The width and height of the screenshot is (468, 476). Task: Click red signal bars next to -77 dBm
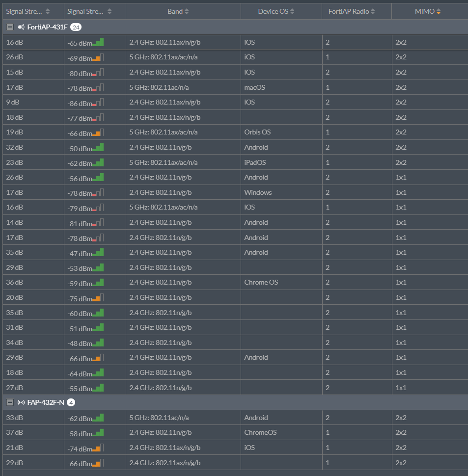click(98, 117)
